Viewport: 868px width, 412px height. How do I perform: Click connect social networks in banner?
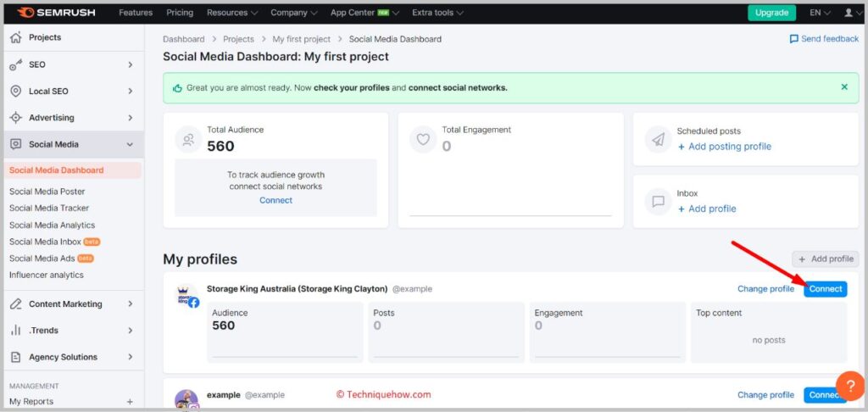[458, 88]
